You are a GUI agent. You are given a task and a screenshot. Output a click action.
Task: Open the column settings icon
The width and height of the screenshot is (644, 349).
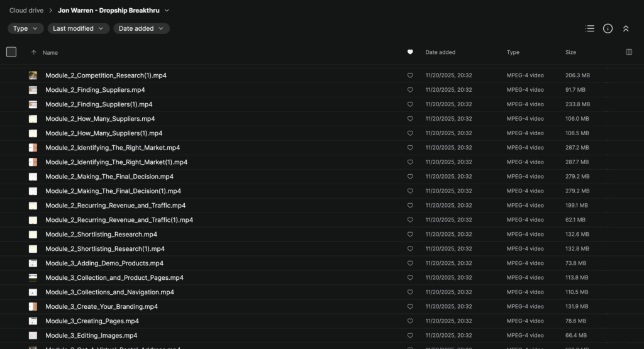[629, 52]
